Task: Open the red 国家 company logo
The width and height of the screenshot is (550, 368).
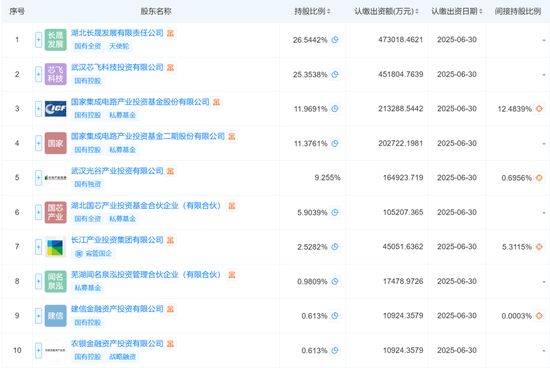Action: point(55,143)
